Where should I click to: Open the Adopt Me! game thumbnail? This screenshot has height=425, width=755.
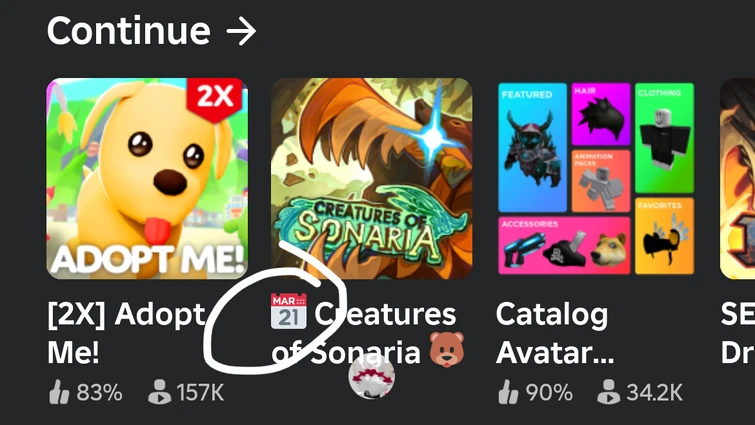[147, 179]
